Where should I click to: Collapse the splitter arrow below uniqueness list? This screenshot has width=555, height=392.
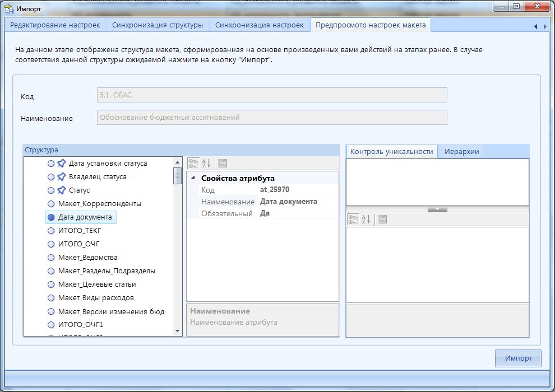(x=437, y=209)
